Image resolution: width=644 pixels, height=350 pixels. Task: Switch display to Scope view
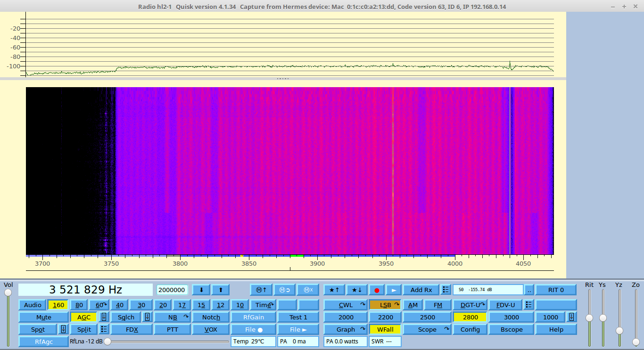(427, 329)
